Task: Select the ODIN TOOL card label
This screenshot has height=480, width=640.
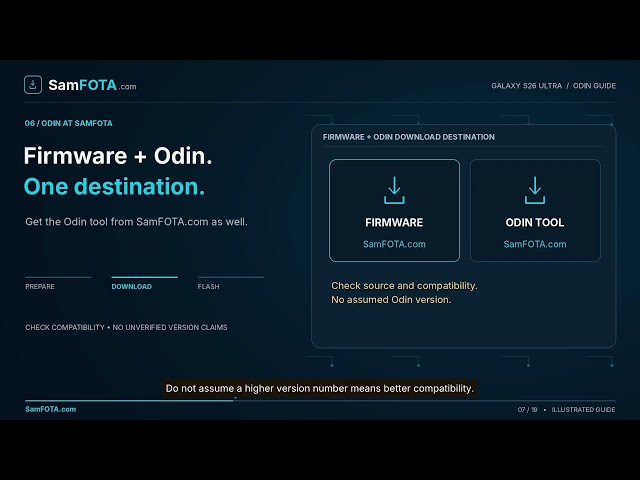Action: pyautogui.click(x=535, y=222)
